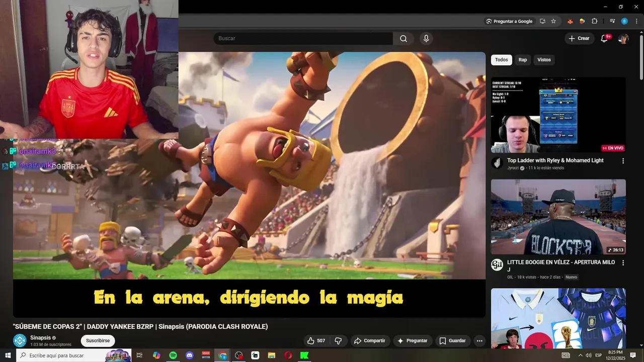Open Chrome extensions puzzle icon
The width and height of the screenshot is (644, 362).
pyautogui.click(x=595, y=21)
